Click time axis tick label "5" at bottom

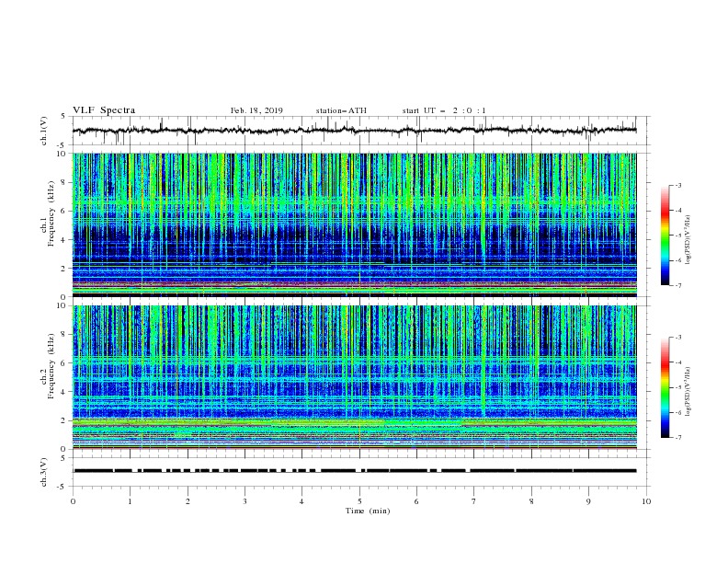coord(359,501)
